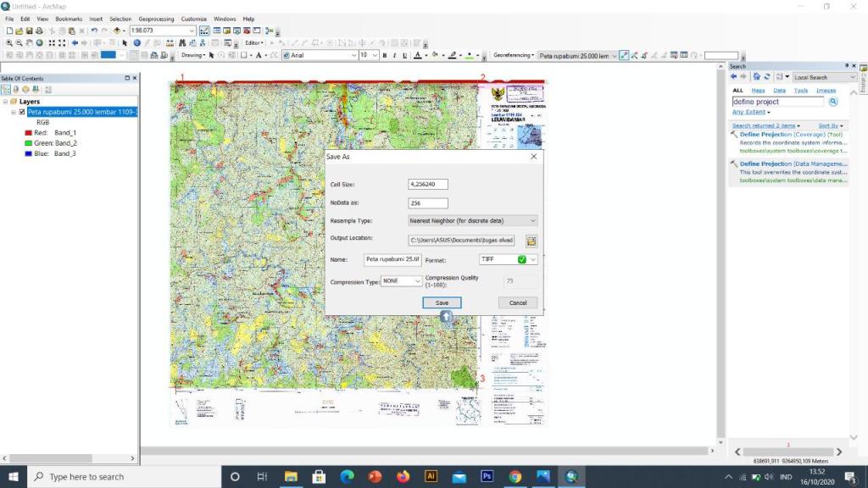Collapse the Layers tree node
The image size is (868, 488).
5,102
